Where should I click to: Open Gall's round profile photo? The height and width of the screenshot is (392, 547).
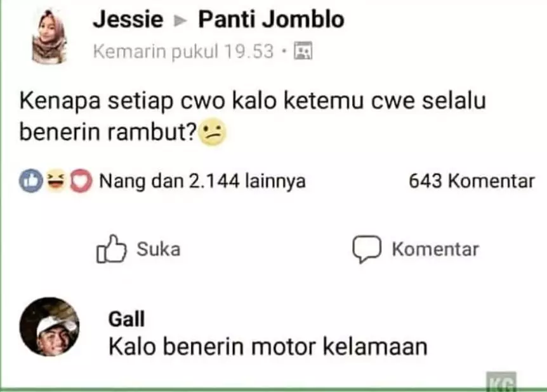[49, 327]
